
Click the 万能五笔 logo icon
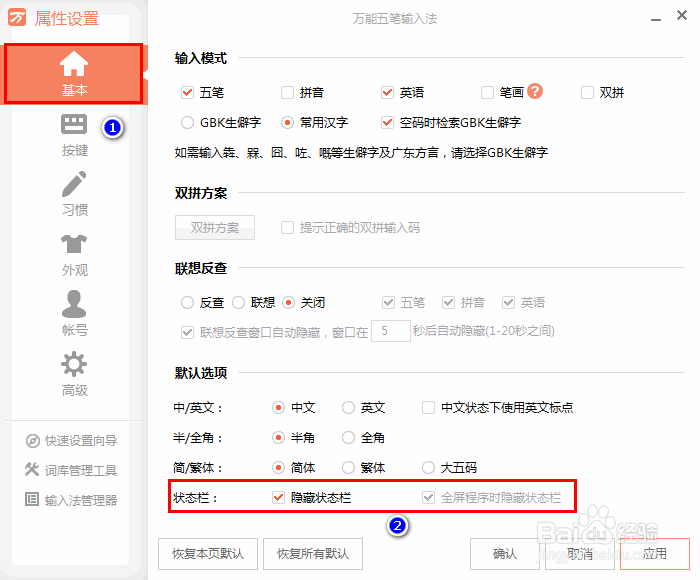pos(17,18)
